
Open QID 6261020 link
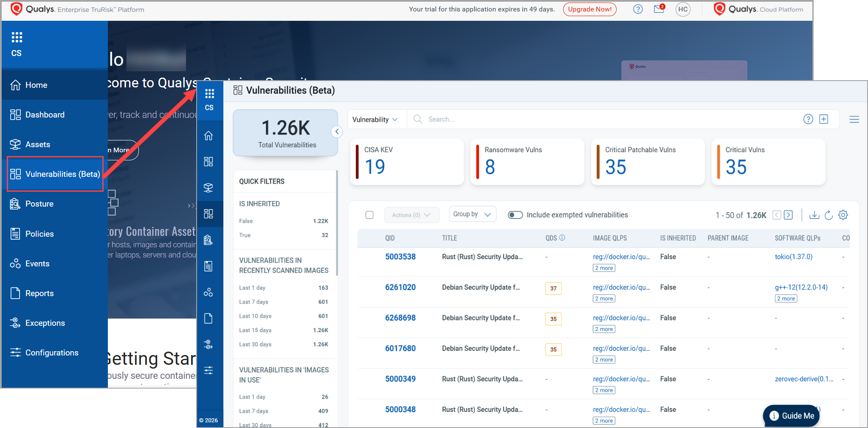400,287
